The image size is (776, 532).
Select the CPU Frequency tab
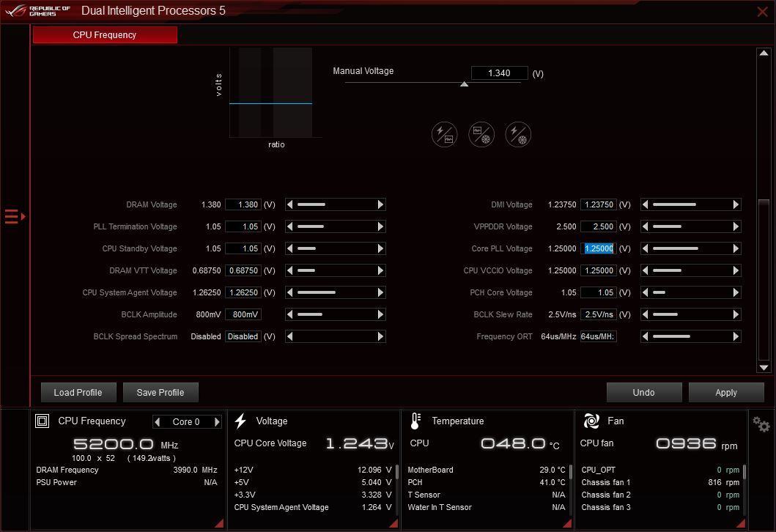105,35
